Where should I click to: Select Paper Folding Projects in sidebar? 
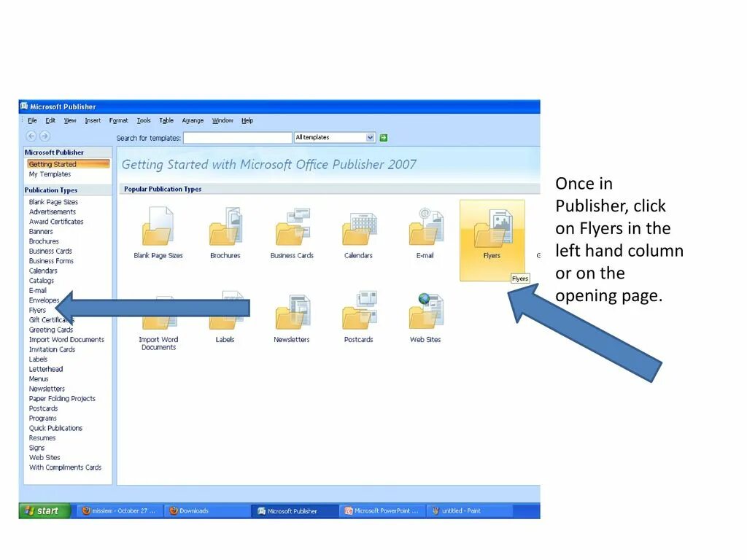(63, 399)
